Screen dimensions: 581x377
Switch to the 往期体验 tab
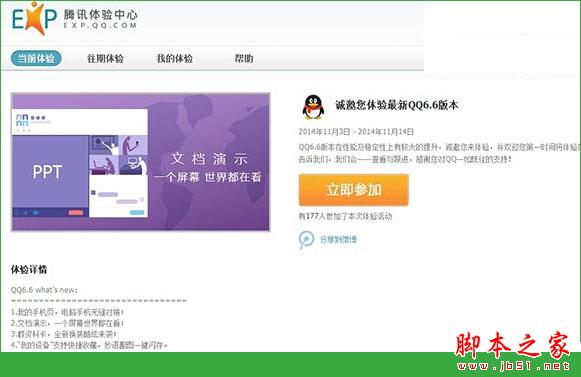(105, 59)
